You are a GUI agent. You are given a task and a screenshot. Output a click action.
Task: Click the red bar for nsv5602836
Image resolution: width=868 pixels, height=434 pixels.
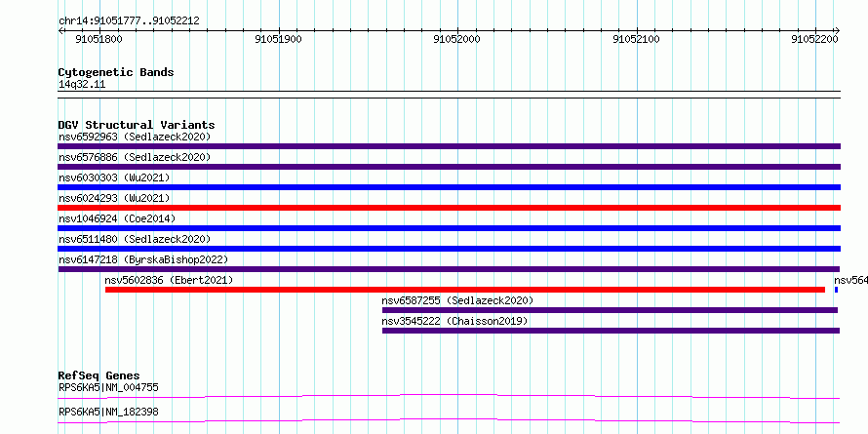pyautogui.click(x=465, y=290)
